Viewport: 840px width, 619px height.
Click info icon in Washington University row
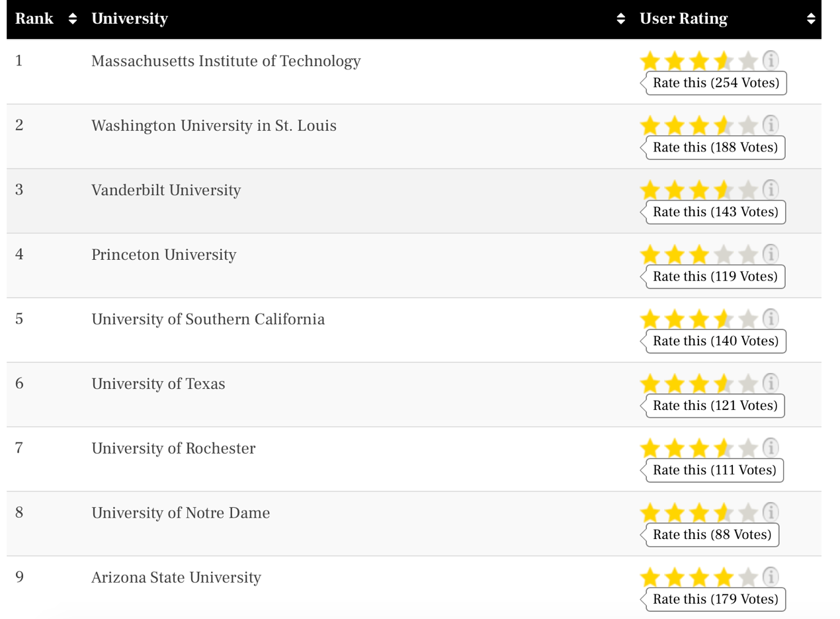click(770, 125)
